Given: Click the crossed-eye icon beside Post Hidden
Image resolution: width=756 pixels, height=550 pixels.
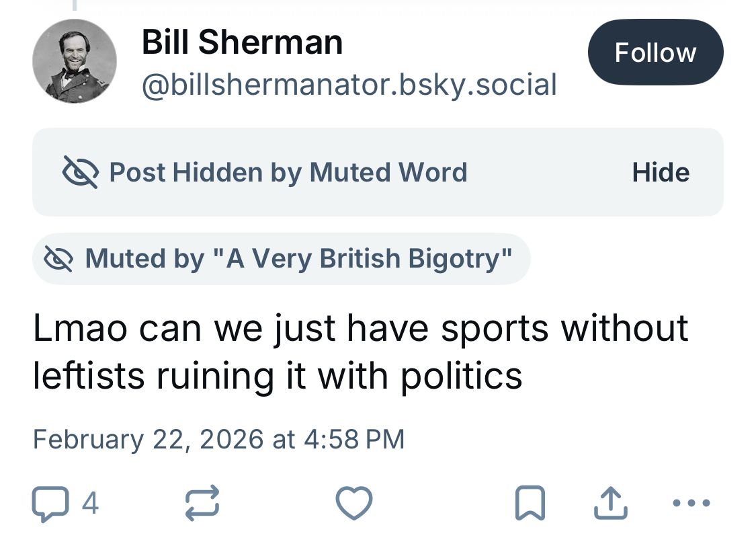Looking at the screenshot, I should click(80, 172).
